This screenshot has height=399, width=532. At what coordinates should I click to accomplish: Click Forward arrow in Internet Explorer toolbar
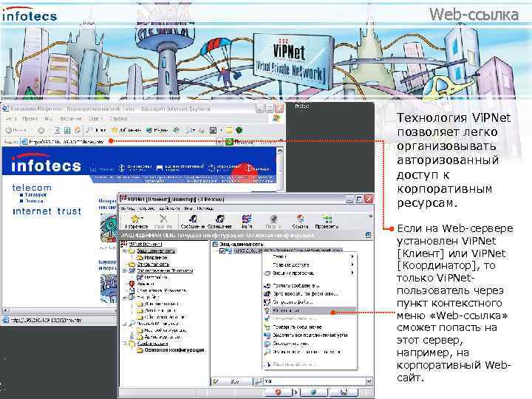(x=41, y=130)
